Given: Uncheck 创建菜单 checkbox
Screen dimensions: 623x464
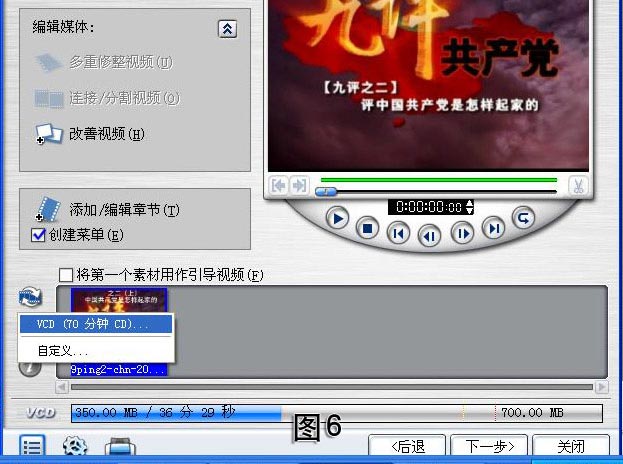Looking at the screenshot, I should 39,235.
